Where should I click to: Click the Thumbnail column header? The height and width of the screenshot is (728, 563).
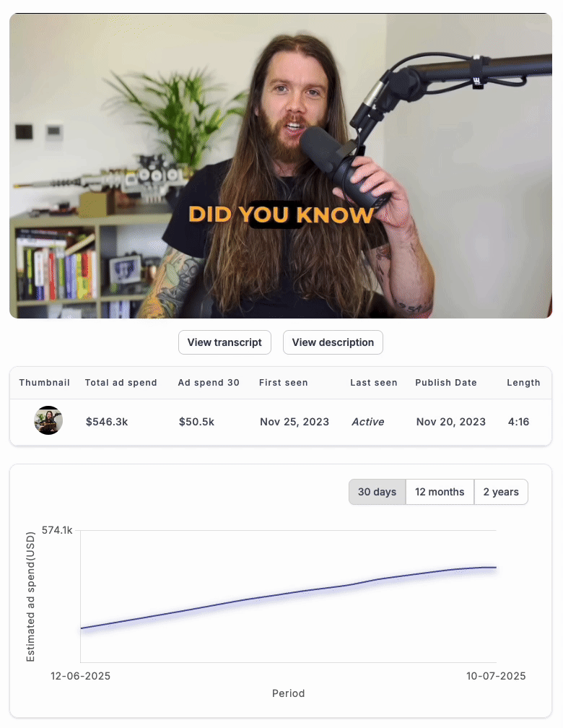(44, 383)
